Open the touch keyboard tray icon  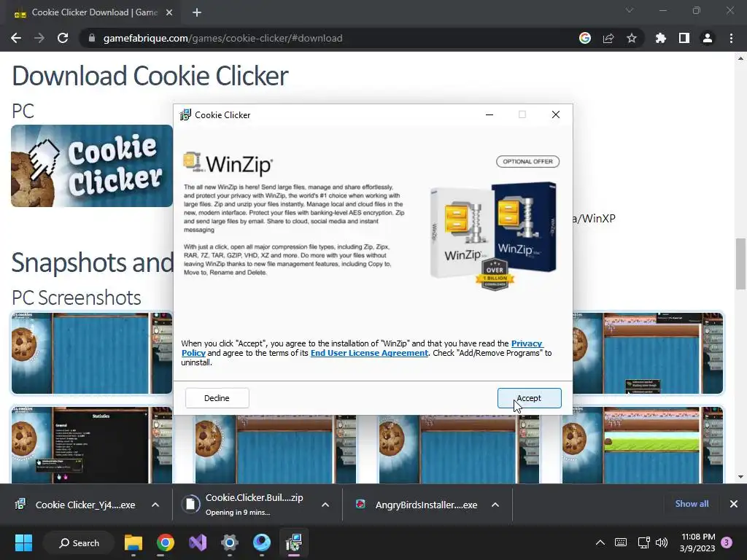tap(621, 542)
